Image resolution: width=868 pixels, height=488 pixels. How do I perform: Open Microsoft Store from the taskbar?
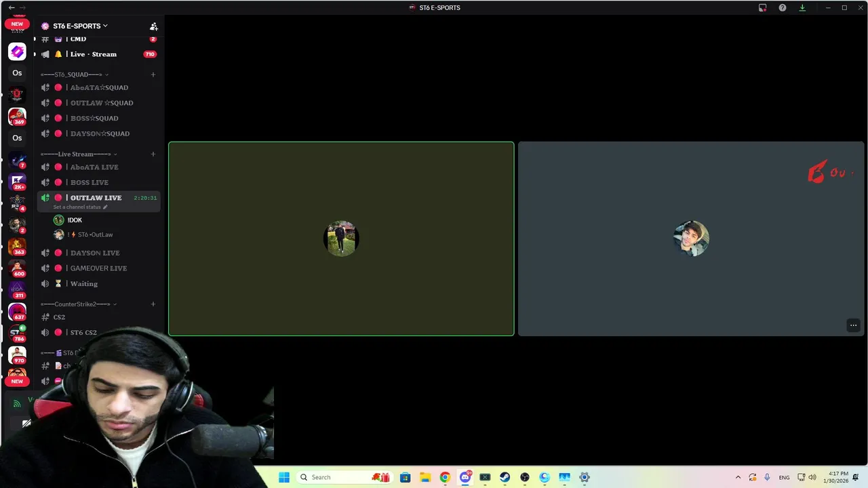pos(405,477)
